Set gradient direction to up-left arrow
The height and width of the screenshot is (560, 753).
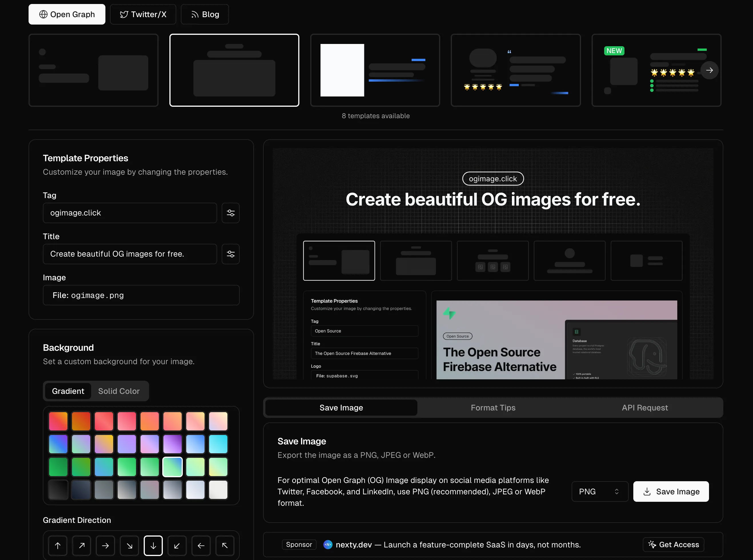point(225,545)
